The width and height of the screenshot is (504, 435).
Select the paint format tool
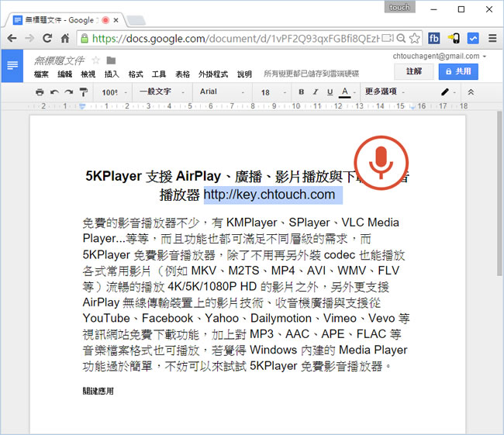click(x=84, y=92)
